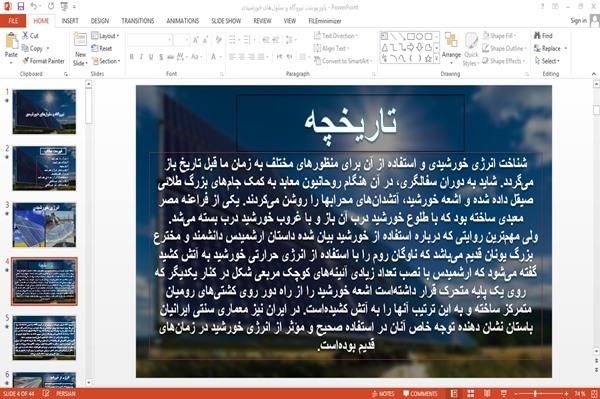Start Slide Show from status bar
Screen dimensions: 600x399
[504, 394]
